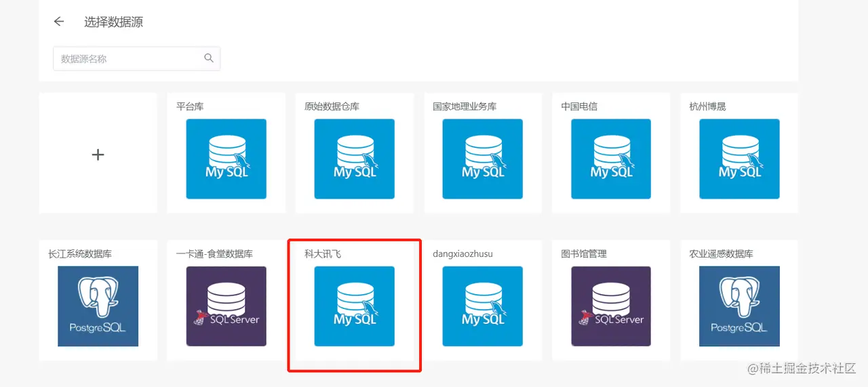Open the dangxiaozhusu MySQL icon

click(x=483, y=306)
